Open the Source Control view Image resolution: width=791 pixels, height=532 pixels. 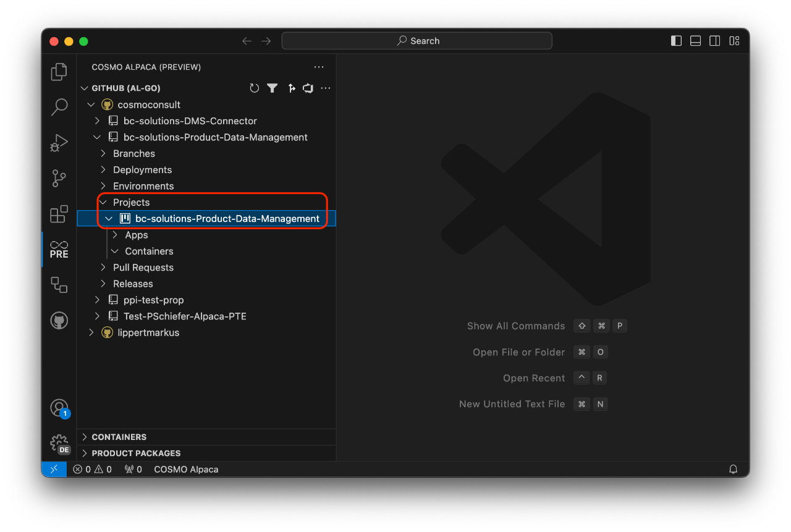(59, 178)
